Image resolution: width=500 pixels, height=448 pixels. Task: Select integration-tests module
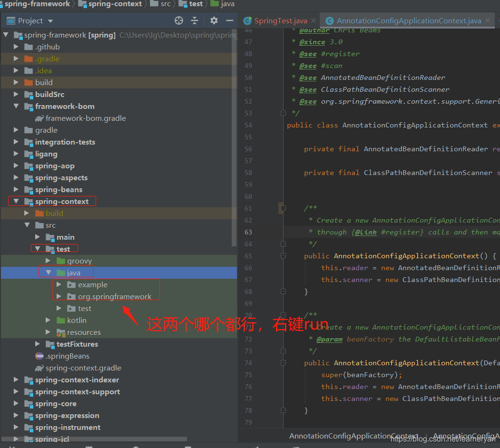[65, 142]
